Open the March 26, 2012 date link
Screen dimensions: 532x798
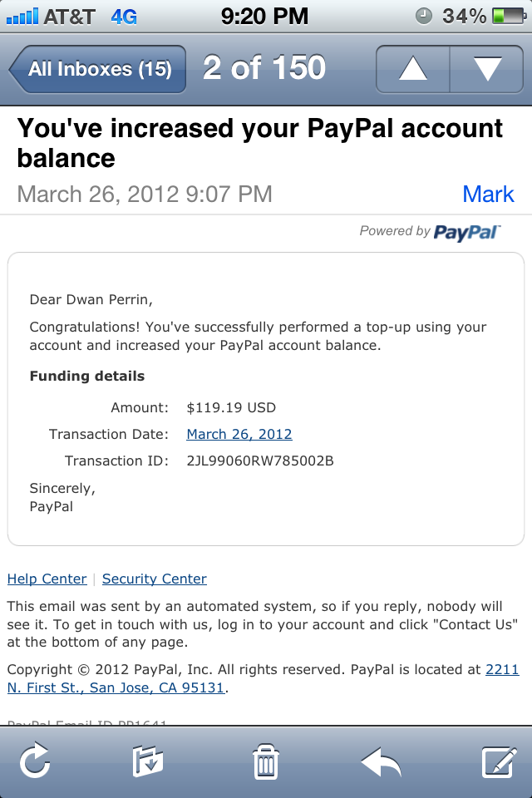(239, 434)
